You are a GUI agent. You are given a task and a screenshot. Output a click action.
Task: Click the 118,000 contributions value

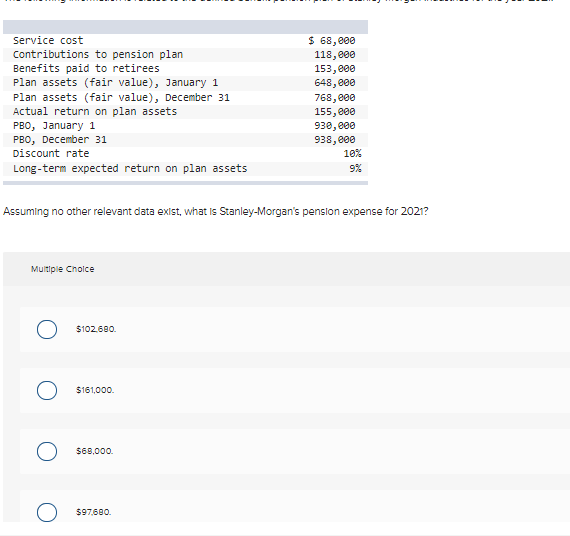coord(335,55)
